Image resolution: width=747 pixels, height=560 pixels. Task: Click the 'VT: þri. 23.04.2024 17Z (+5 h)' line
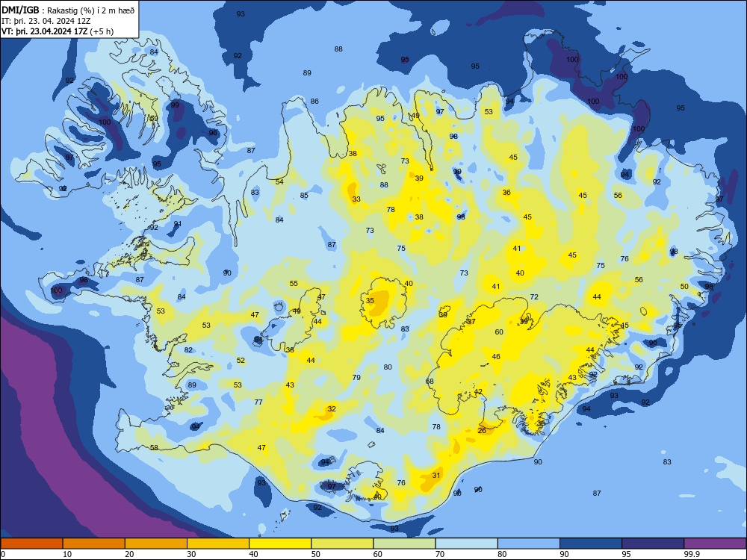click(58, 31)
